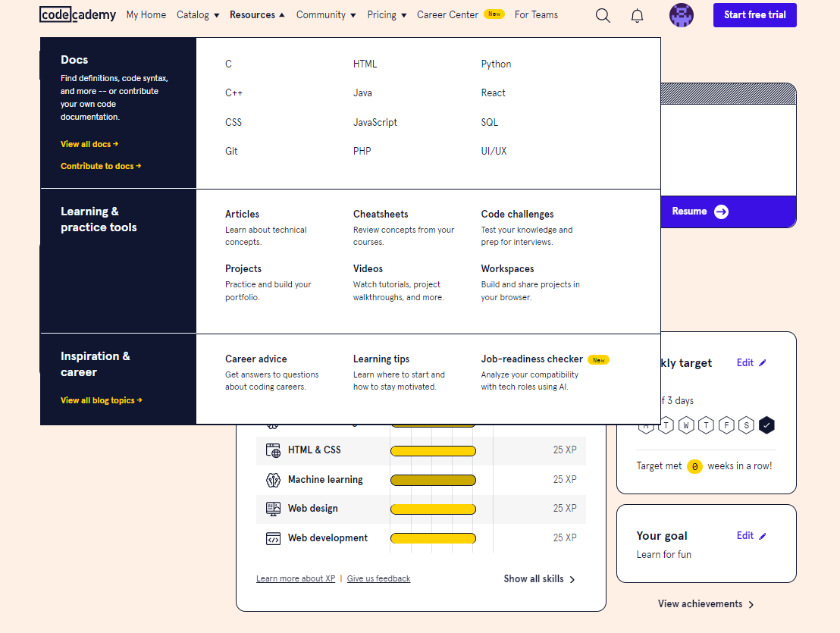Click the Web design progress bar

(x=434, y=509)
